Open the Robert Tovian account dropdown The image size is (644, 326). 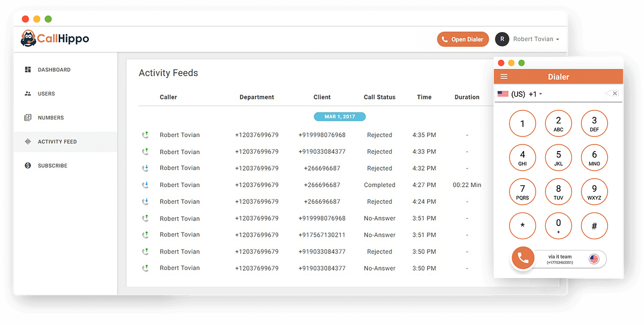tap(536, 39)
